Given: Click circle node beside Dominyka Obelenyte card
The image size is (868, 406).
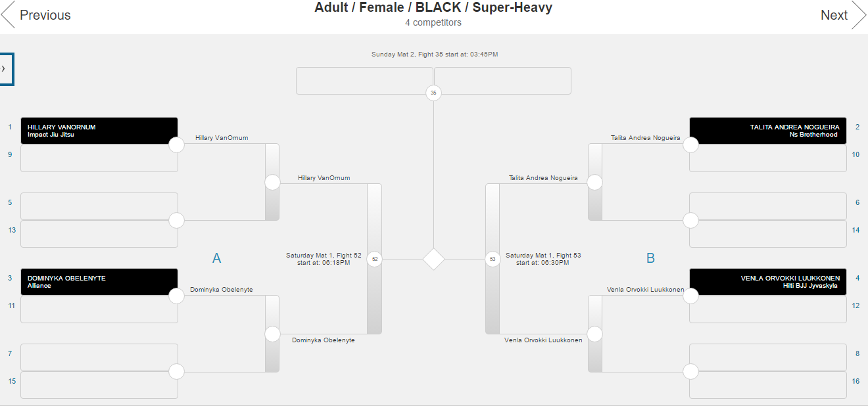Looking at the screenshot, I should [x=176, y=296].
